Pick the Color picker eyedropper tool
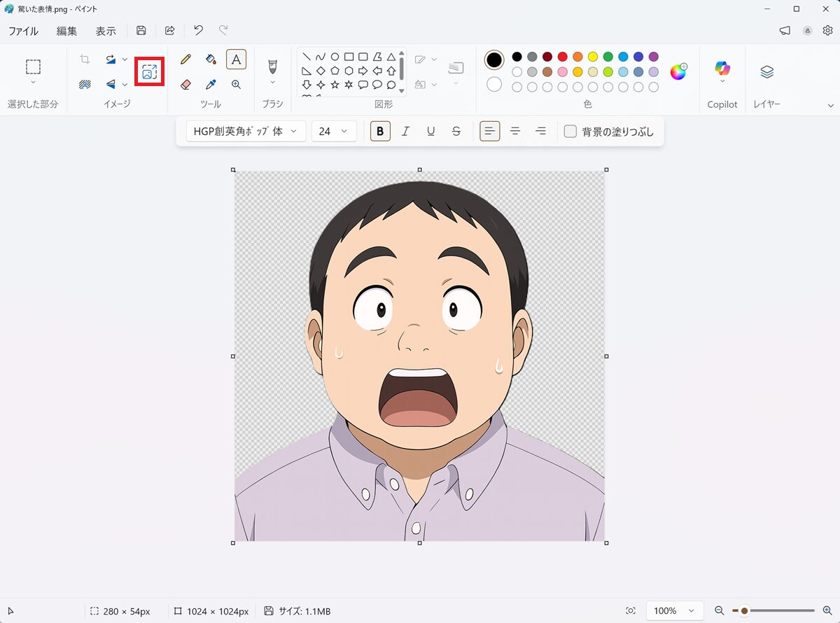Viewport: 840px width, 623px height. [x=211, y=85]
